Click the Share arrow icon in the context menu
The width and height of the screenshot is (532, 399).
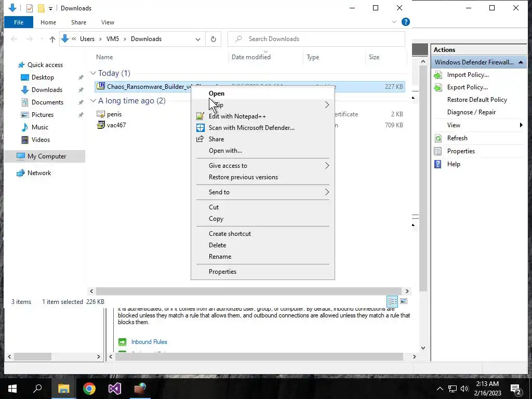coord(200,139)
